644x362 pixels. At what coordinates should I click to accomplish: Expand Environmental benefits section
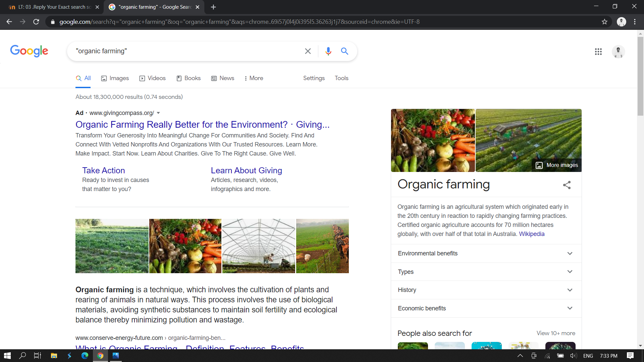coord(486,253)
